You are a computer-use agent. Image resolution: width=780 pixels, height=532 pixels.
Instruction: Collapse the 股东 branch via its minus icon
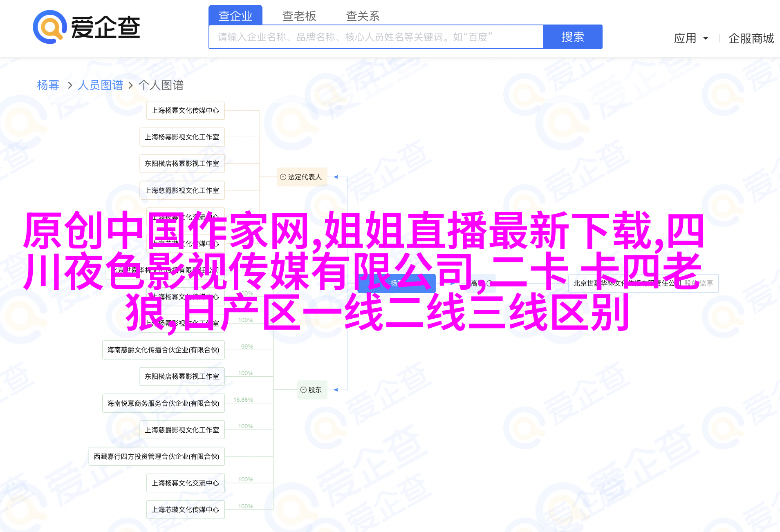pos(303,390)
